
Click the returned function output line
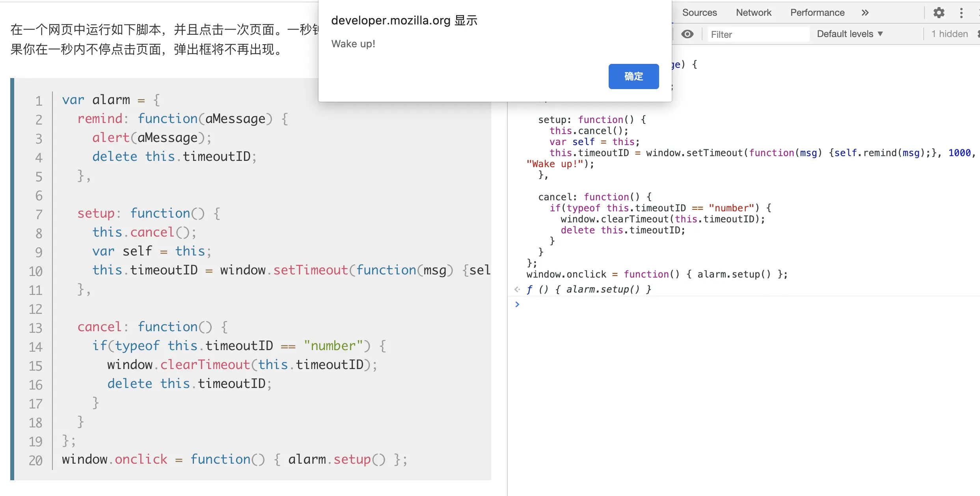point(589,289)
